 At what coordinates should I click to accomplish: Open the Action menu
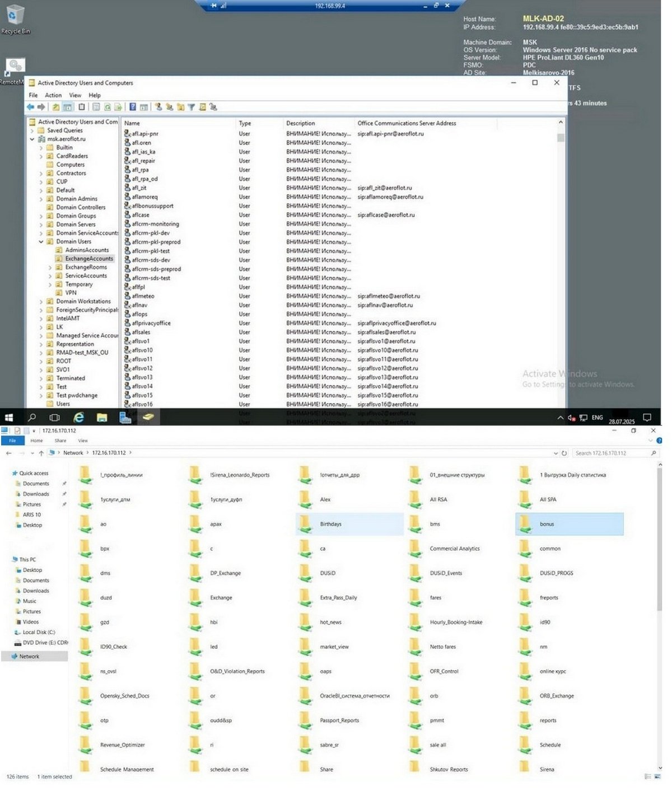[x=53, y=95]
